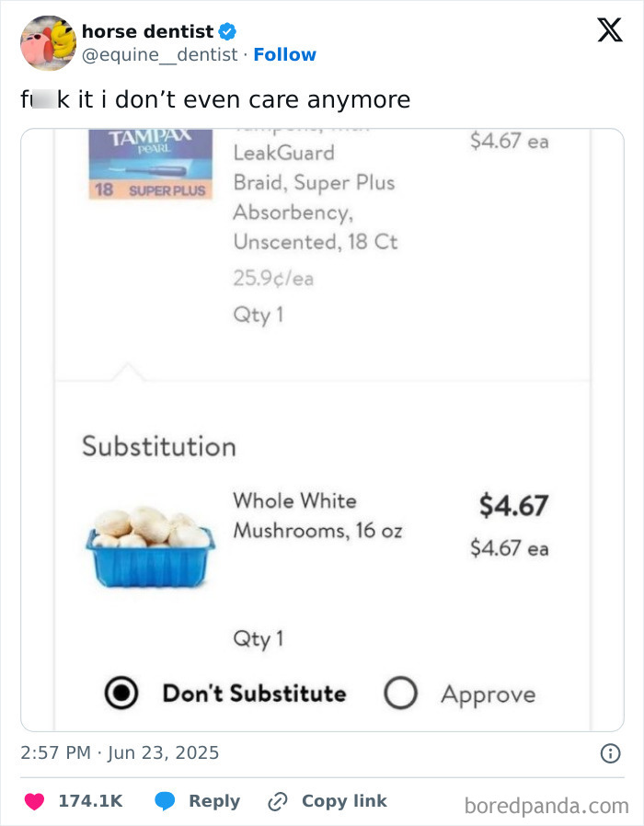The image size is (644, 826).
Task: Click the tweet timestamp
Action: pyautogui.click(x=121, y=752)
